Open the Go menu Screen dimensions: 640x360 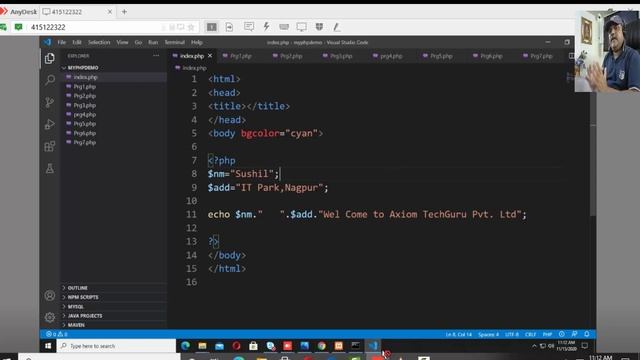[138, 42]
